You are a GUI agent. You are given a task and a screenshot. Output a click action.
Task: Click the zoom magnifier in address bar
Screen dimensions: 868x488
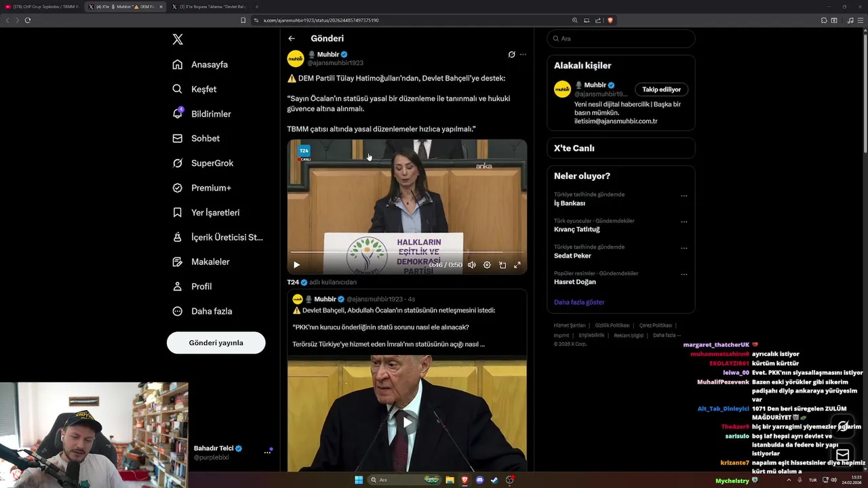coord(575,20)
